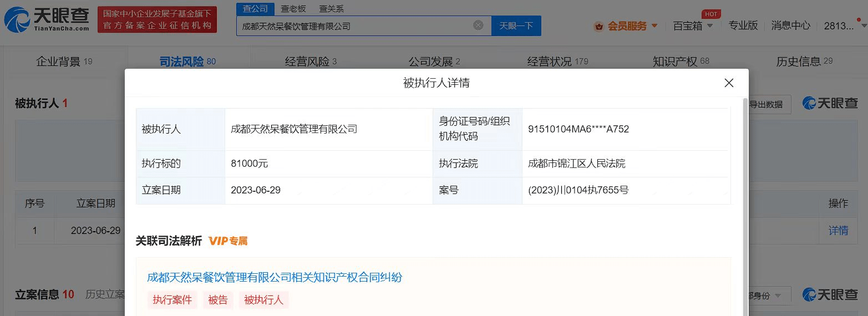This screenshot has width=868, height=316.
Task: Select the company name in the 被执行人 row
Action: coord(294,129)
